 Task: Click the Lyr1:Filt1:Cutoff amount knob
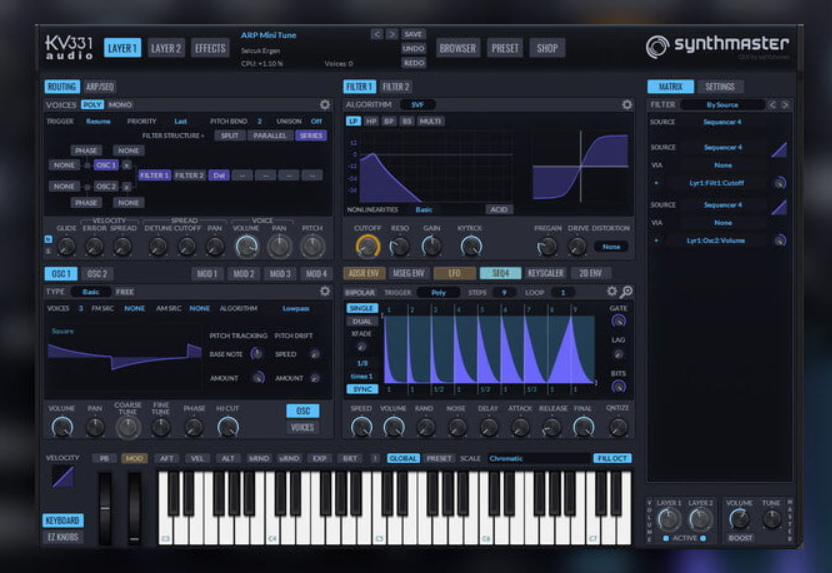click(x=779, y=183)
